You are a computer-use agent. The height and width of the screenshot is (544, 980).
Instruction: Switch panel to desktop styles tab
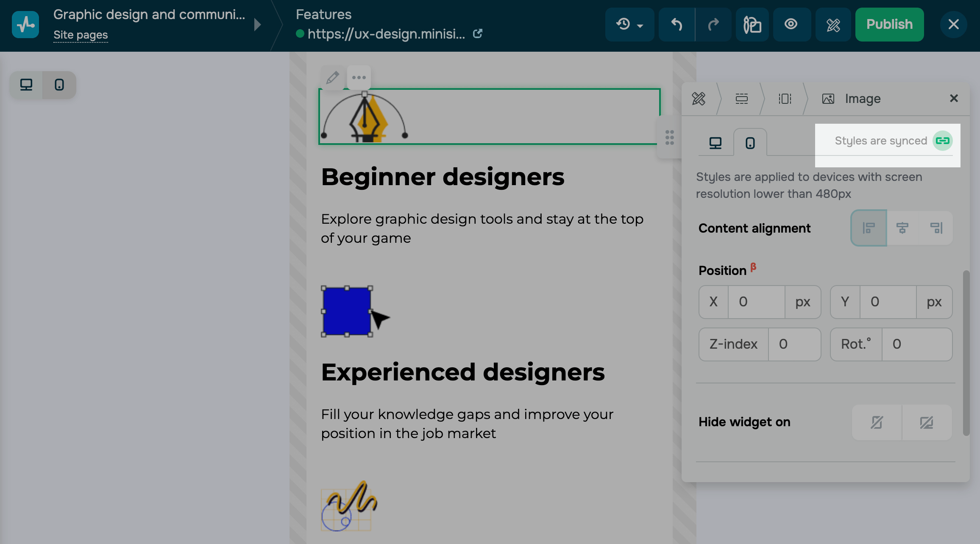click(x=716, y=143)
